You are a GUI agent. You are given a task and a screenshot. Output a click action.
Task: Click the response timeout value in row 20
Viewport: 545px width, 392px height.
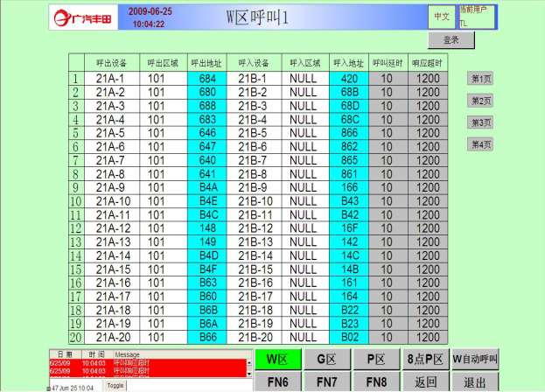pos(428,338)
